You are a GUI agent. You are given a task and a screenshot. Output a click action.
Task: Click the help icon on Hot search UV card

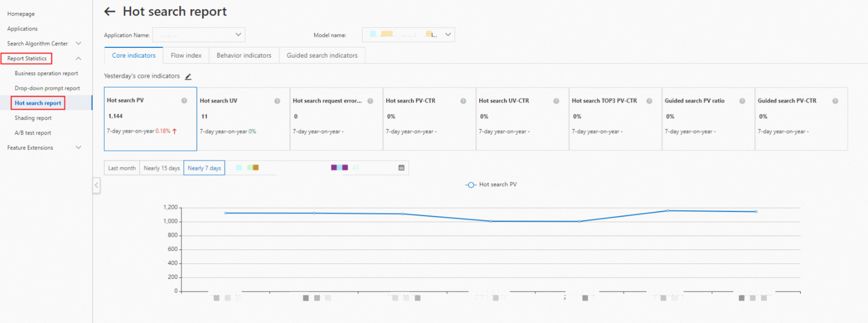pyautogui.click(x=277, y=101)
